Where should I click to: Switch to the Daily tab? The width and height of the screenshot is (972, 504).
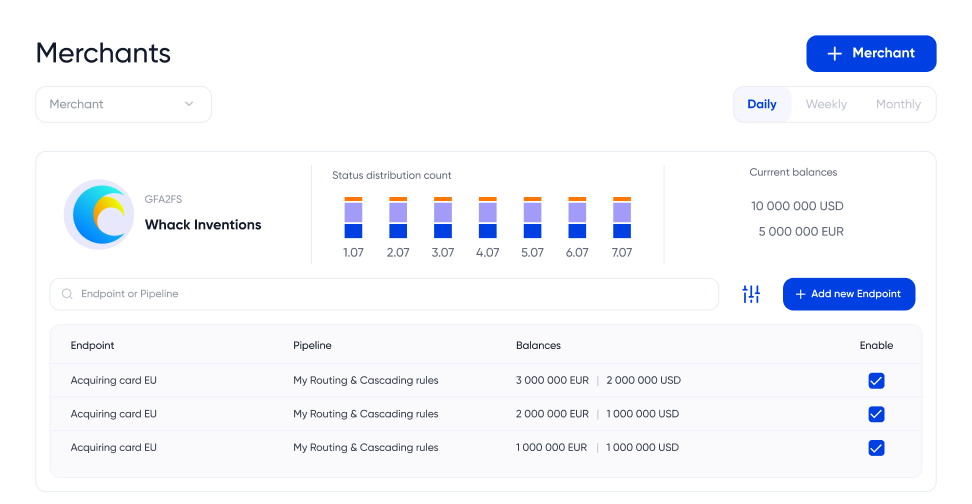762,104
